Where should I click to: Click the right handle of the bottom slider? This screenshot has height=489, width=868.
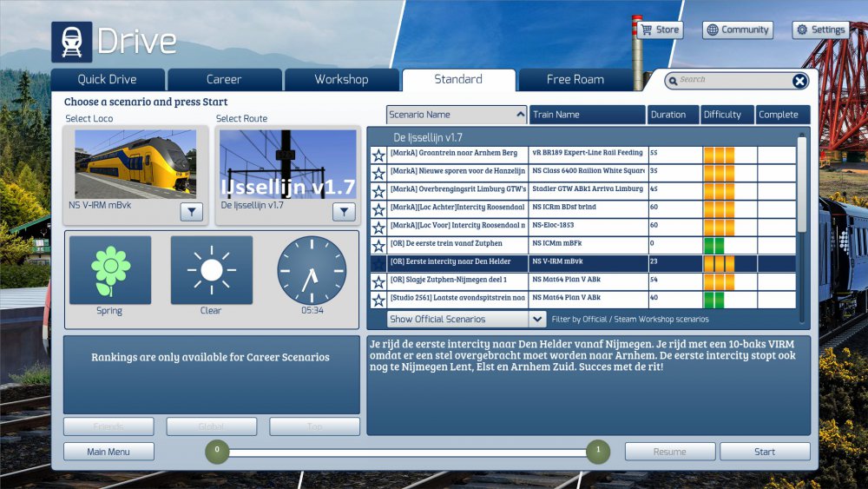[x=597, y=451]
